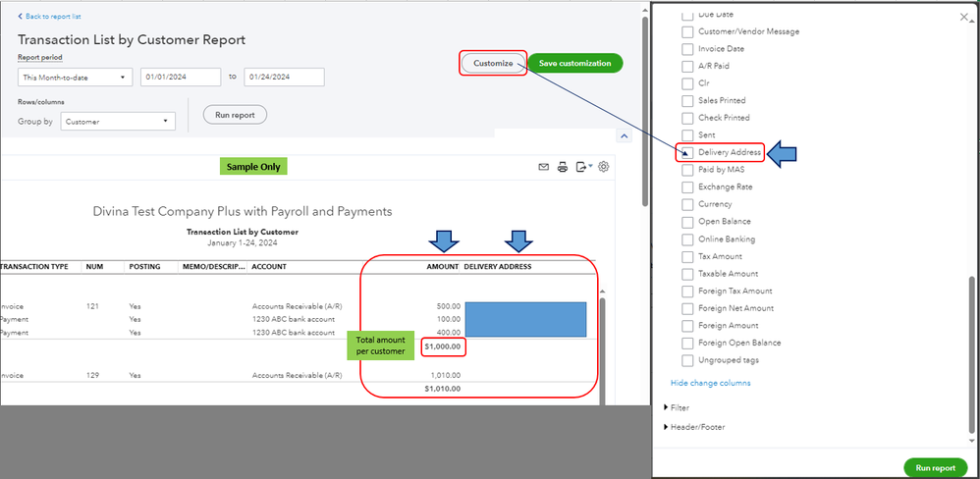Edit the start date field 01/01/2024
The width and height of the screenshot is (980, 479).
tap(181, 78)
